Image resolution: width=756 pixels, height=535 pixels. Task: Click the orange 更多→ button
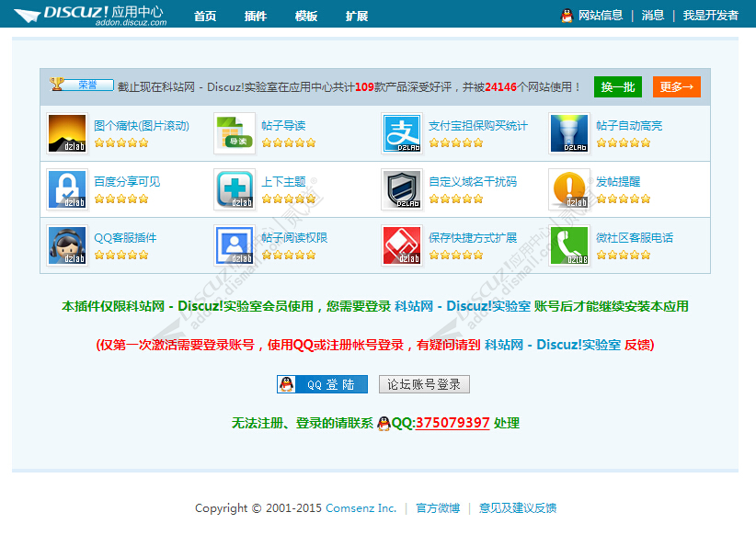coord(677,86)
